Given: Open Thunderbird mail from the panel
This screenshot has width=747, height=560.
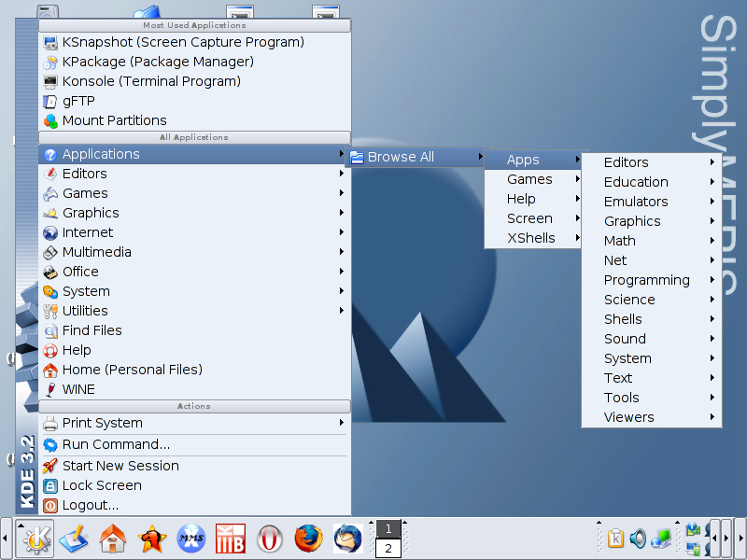Looking at the screenshot, I should point(347,539).
